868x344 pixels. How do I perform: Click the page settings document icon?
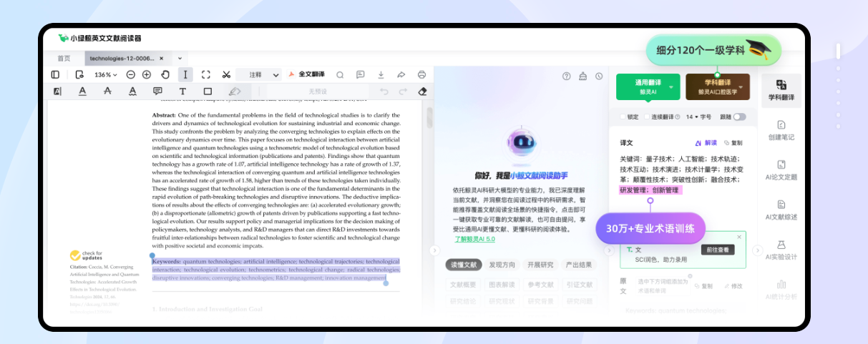(x=79, y=74)
